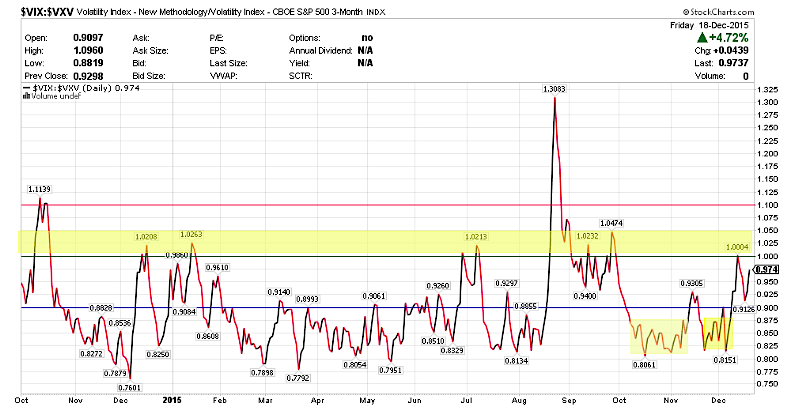The width and height of the screenshot is (791, 410).
Task: Click the 'Yield:' label
Action: [299, 63]
